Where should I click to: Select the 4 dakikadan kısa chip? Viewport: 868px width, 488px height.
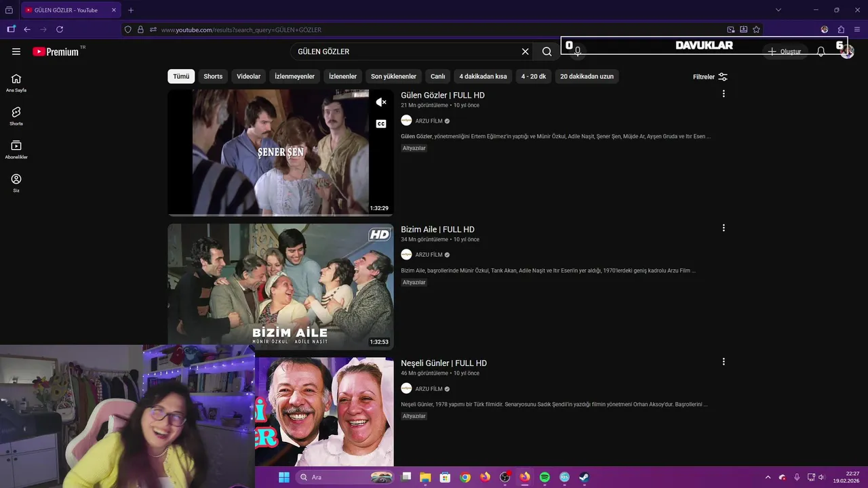click(483, 77)
